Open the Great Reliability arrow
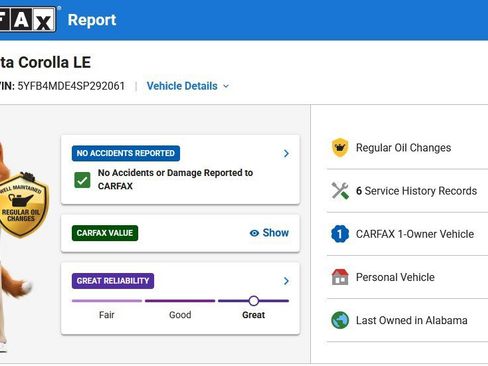This screenshot has height=366, width=488. click(286, 281)
